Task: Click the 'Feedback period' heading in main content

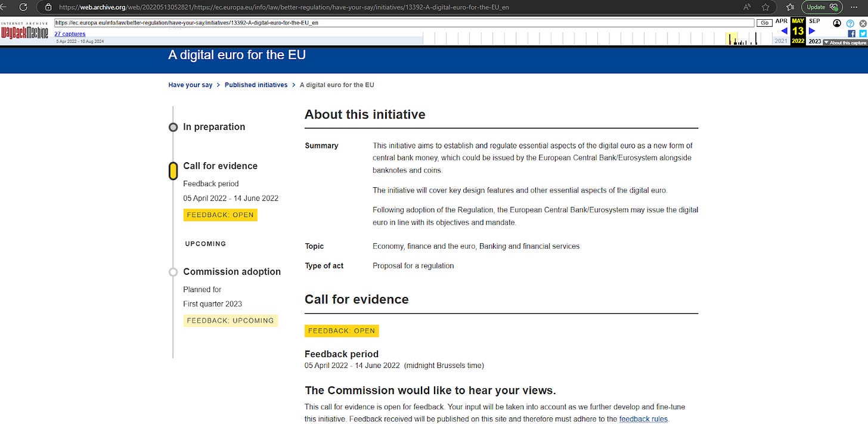Action: 342,354
